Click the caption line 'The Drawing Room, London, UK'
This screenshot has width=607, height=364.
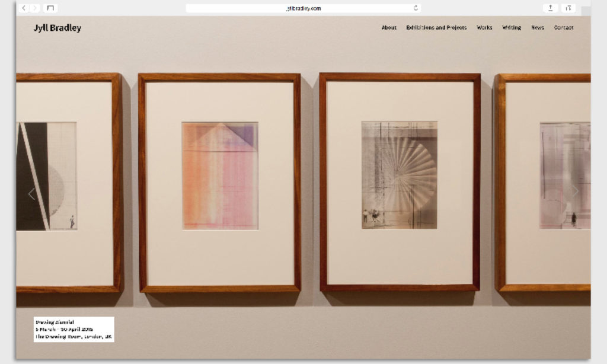click(74, 337)
